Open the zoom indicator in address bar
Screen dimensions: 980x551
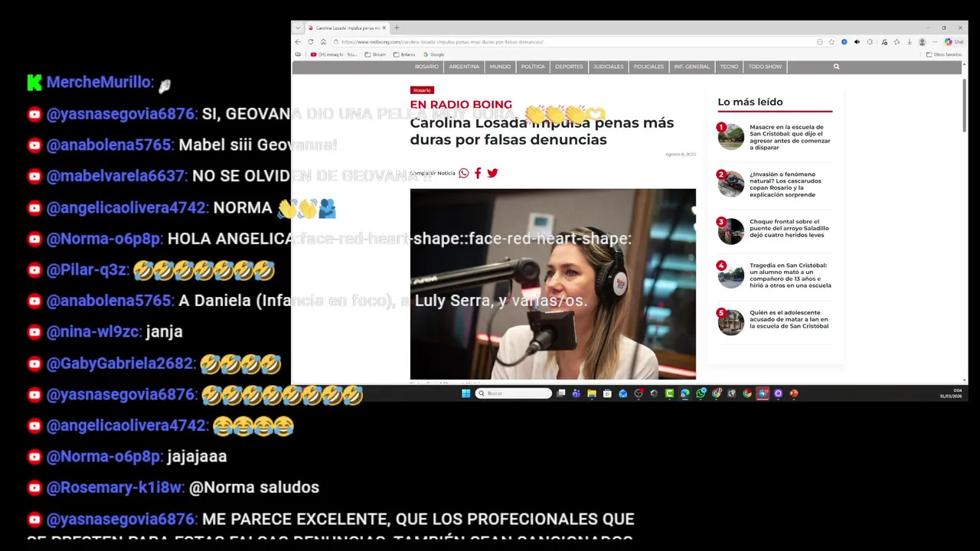point(820,42)
